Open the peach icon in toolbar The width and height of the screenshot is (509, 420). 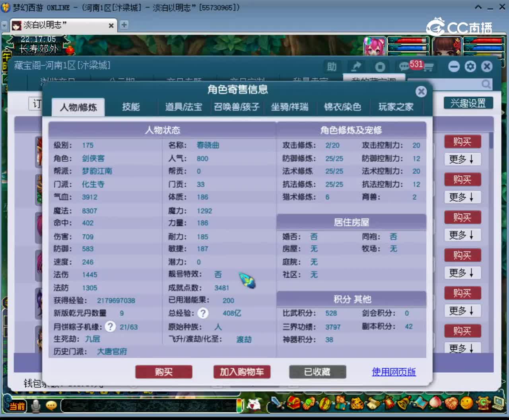(435, 403)
